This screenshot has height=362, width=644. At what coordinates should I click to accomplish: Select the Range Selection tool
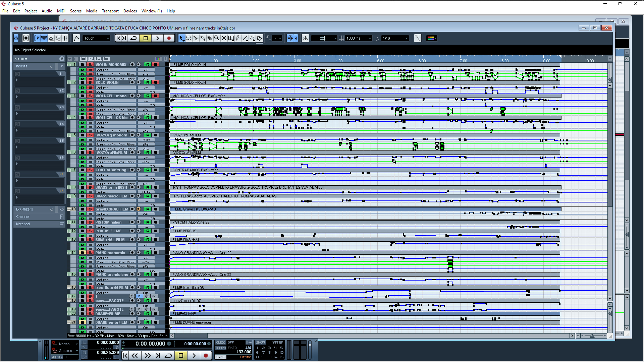point(189,38)
